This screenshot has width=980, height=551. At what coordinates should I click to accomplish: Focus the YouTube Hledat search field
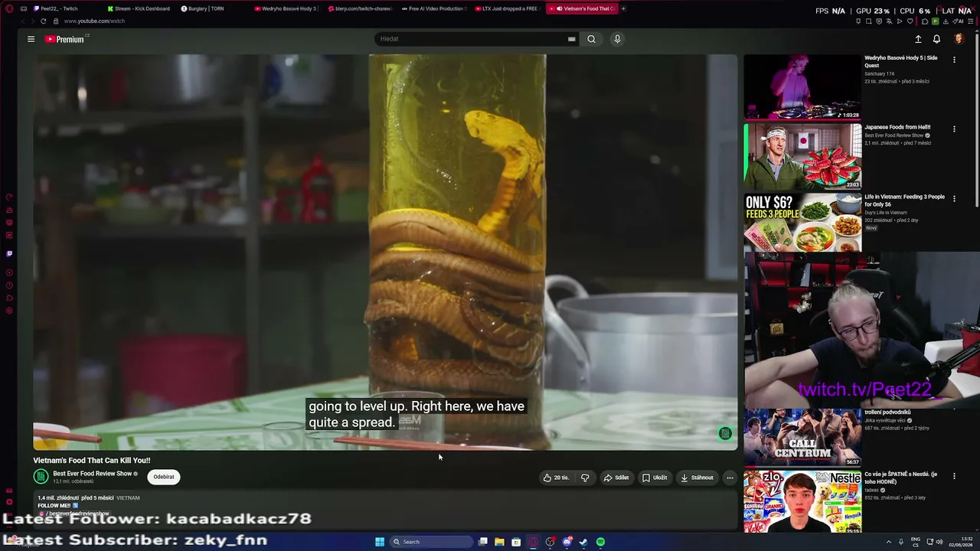click(x=471, y=39)
